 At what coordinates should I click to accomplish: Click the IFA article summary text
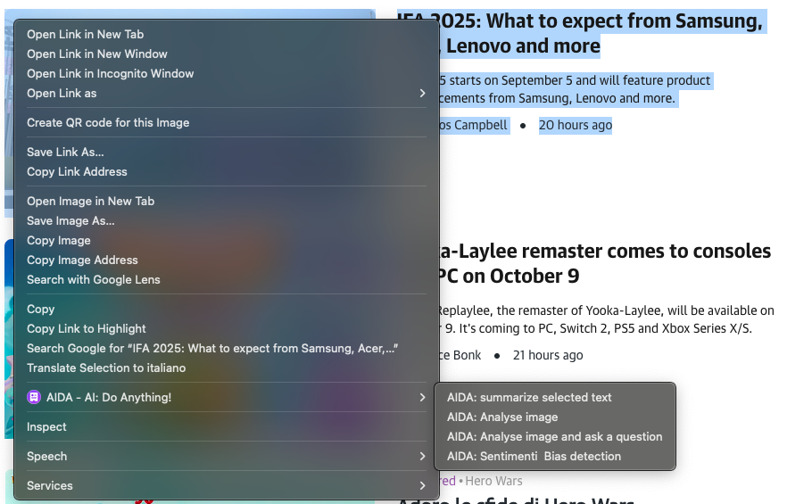coord(575,89)
